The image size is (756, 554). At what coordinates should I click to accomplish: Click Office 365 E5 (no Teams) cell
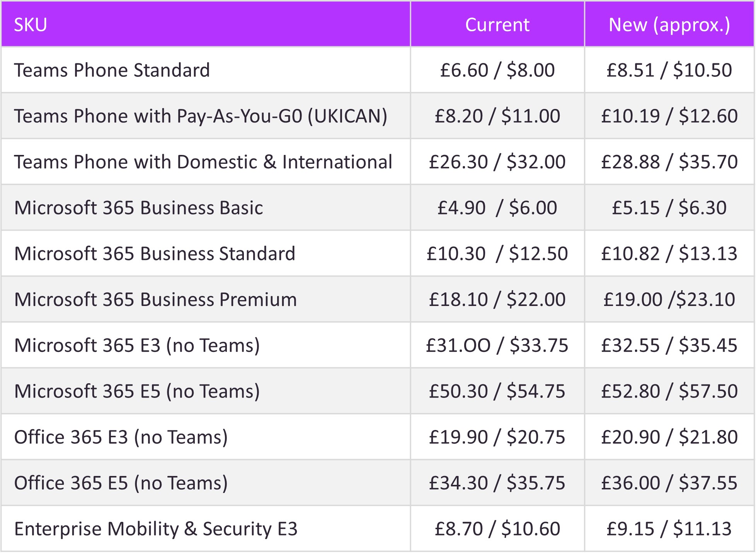pos(206,483)
